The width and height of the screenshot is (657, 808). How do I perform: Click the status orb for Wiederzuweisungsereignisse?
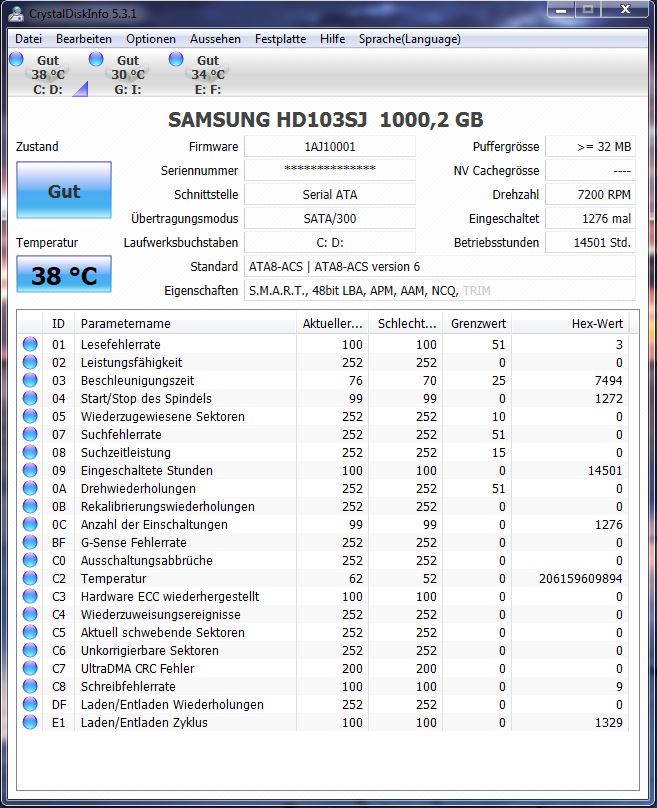click(30, 614)
